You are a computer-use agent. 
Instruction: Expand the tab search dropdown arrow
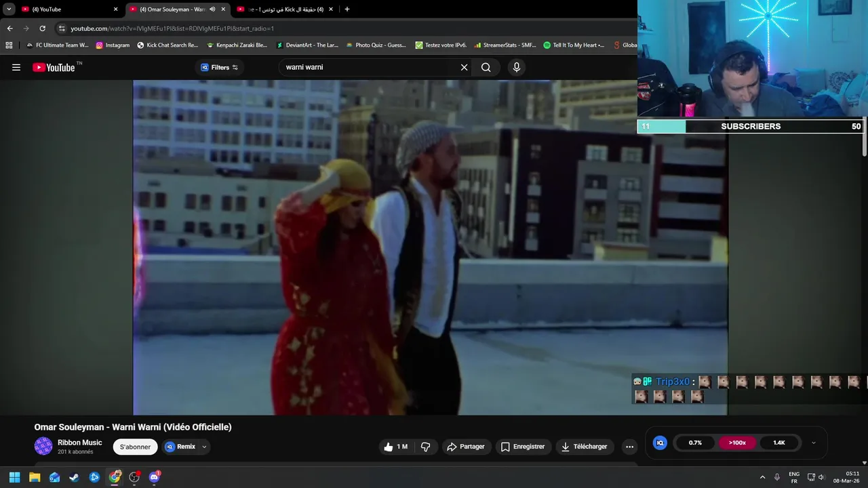click(x=9, y=9)
